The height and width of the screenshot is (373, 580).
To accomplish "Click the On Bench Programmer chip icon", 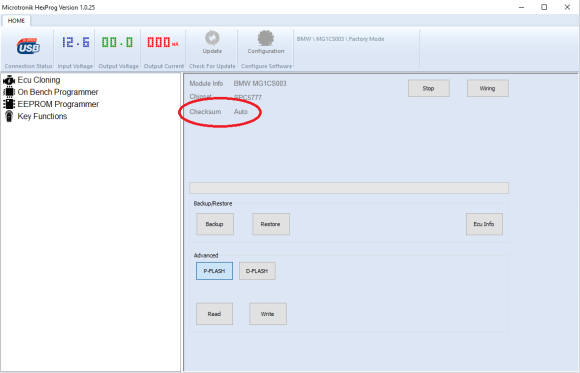I will (9, 92).
